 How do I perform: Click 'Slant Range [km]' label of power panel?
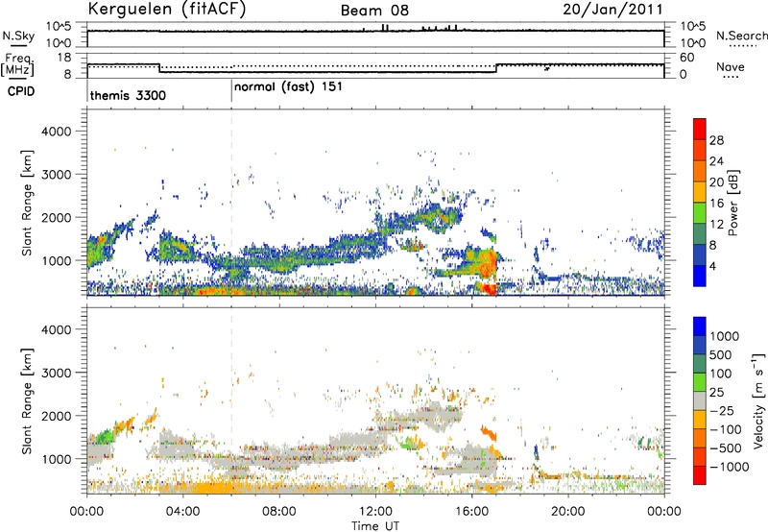click(27, 203)
